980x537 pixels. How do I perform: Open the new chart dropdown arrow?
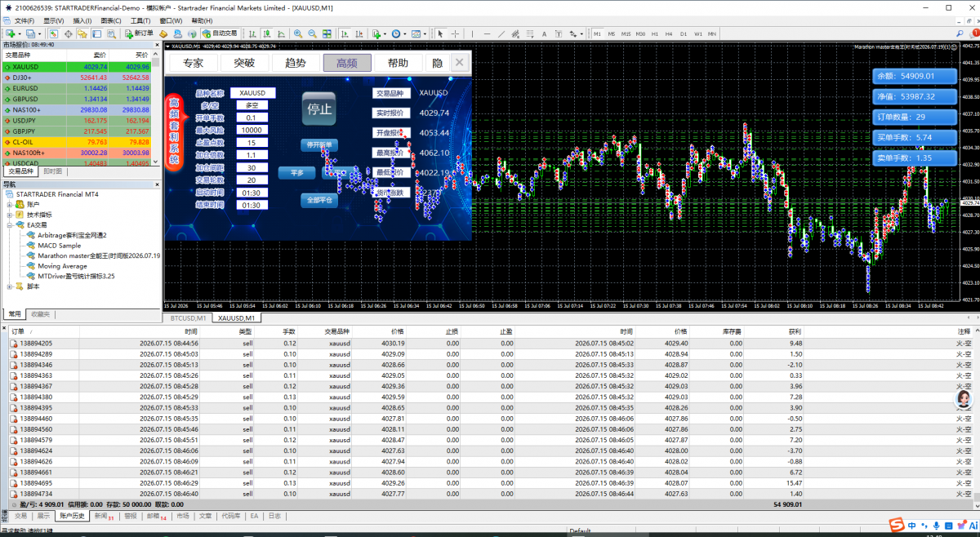click(x=20, y=33)
